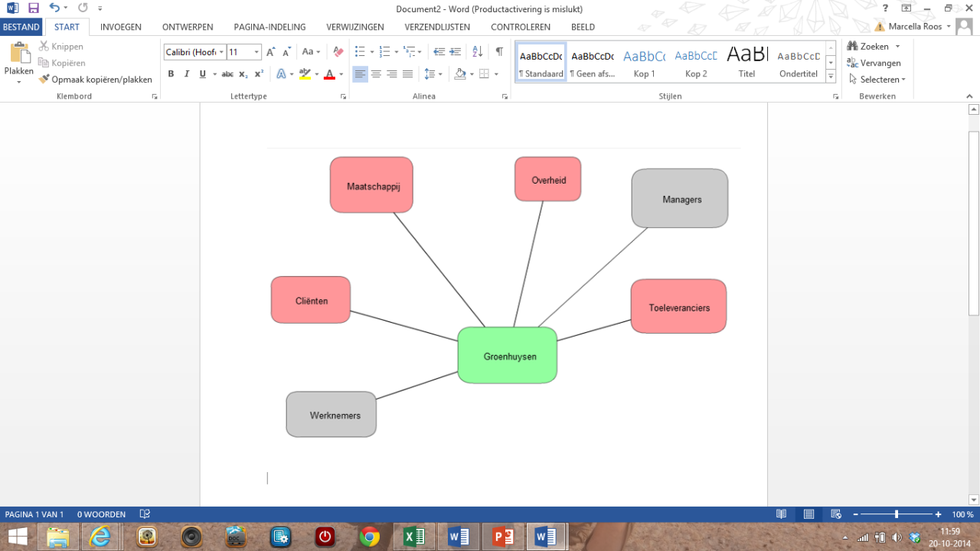Switch to the CONTROLEREN tab
This screenshot has height=551, width=980.
pyautogui.click(x=521, y=27)
